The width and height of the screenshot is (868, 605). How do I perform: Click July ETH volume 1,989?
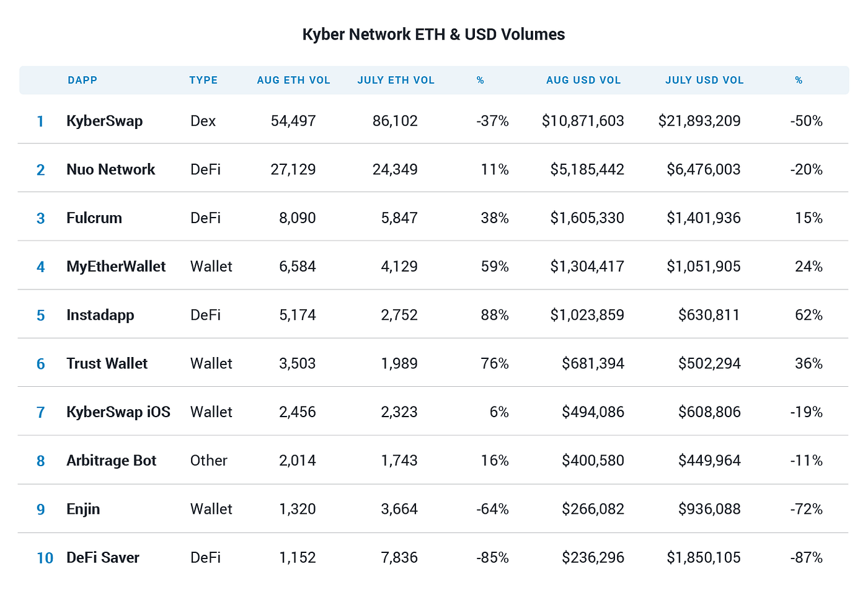[x=399, y=363]
